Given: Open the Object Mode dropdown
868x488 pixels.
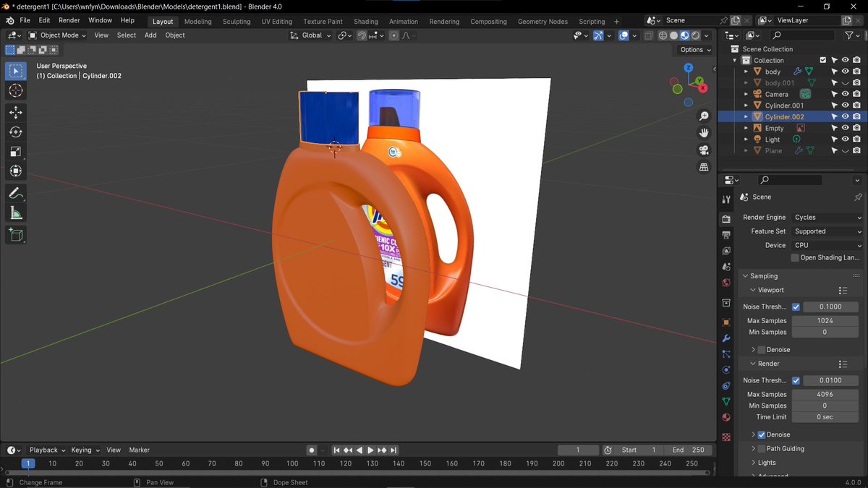Looking at the screenshot, I should [x=57, y=35].
